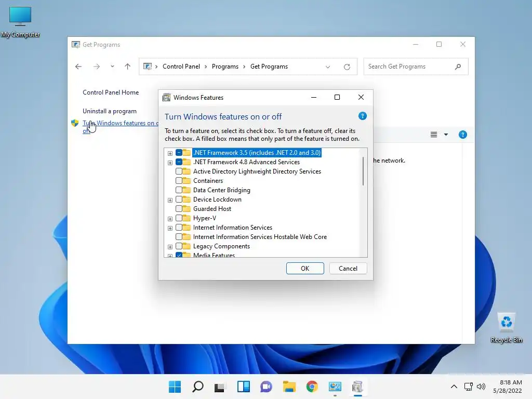The width and height of the screenshot is (532, 399).
Task: Open Task View on taskbar
Action: (220, 387)
